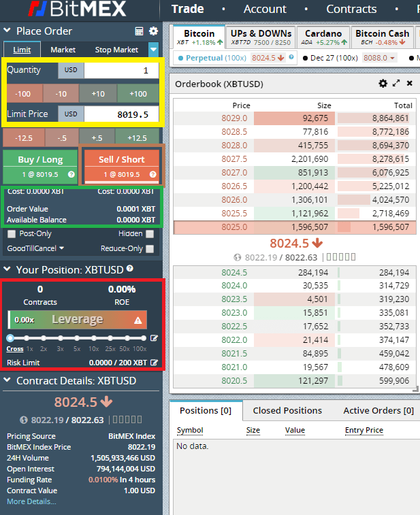The height and width of the screenshot is (515, 420).
Task: Click help icon on Buy / Long button
Action: [x=71, y=174]
